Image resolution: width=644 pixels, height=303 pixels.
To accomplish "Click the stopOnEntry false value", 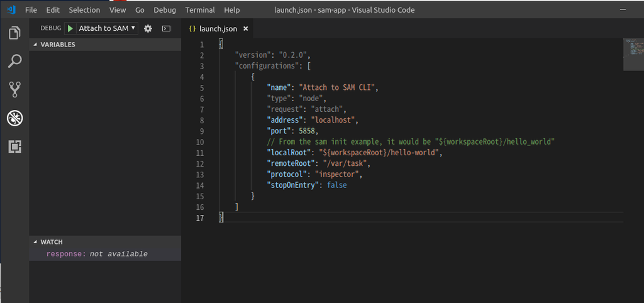I will coord(337,185).
